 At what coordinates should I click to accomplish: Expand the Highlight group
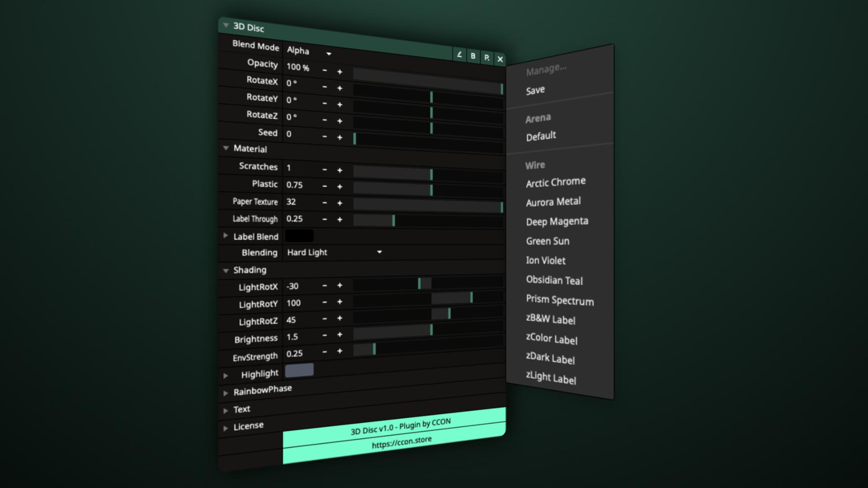[x=226, y=375]
